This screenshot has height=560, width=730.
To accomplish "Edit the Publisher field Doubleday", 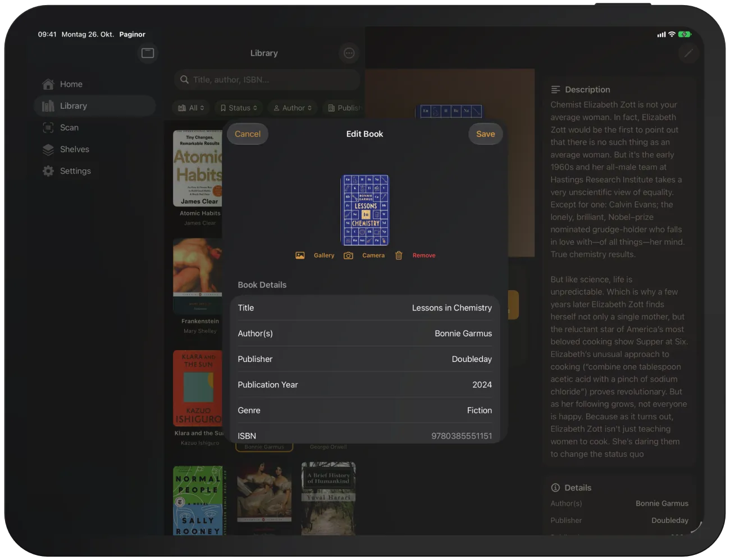I will pyautogui.click(x=365, y=359).
